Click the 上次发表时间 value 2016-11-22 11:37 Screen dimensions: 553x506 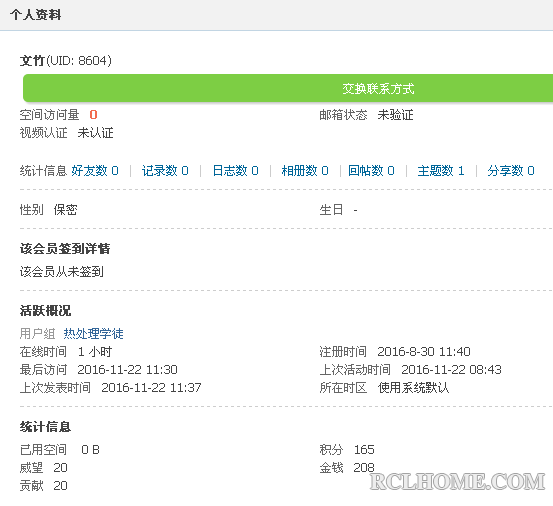point(151,388)
